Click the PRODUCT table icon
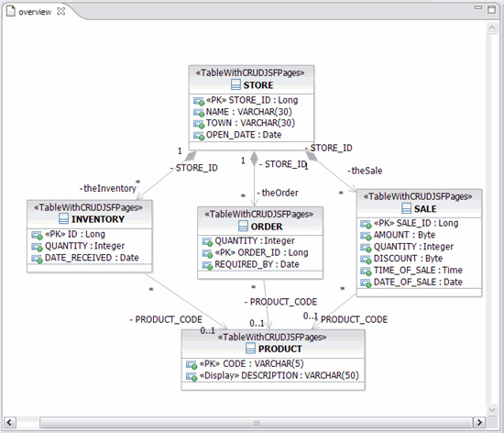Viewport: 504px width, 433px height. tap(250, 349)
